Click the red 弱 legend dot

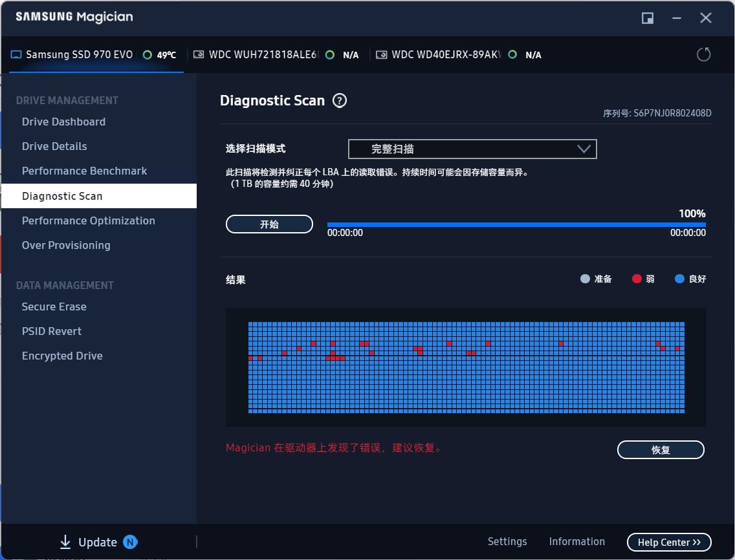point(637,279)
